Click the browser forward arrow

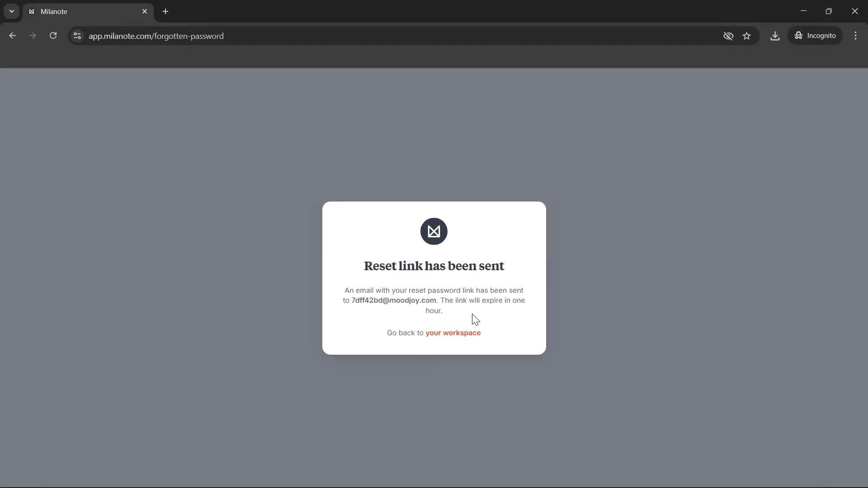(x=33, y=36)
